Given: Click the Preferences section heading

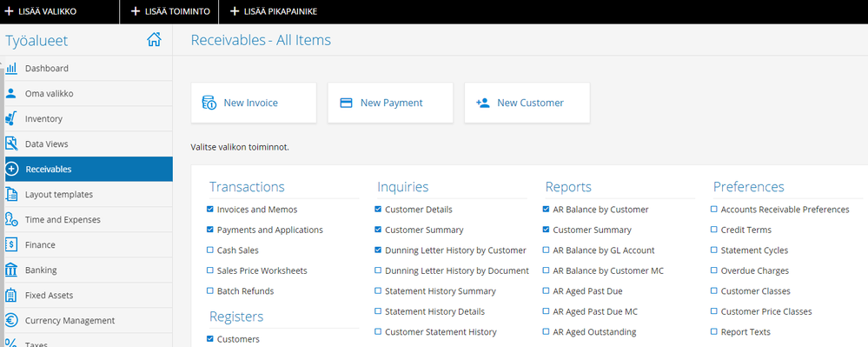Looking at the screenshot, I should click(748, 187).
